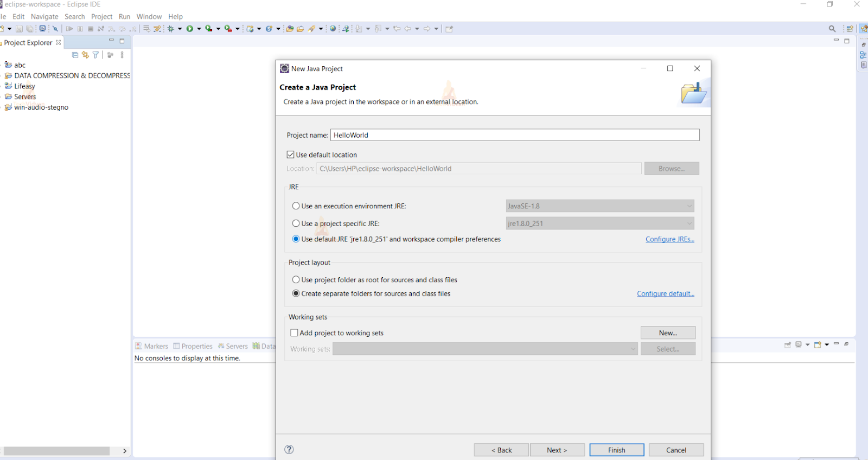Viewport: 868px width, 460px height.
Task: Click the Open Console icon in console panel
Action: coord(818,344)
